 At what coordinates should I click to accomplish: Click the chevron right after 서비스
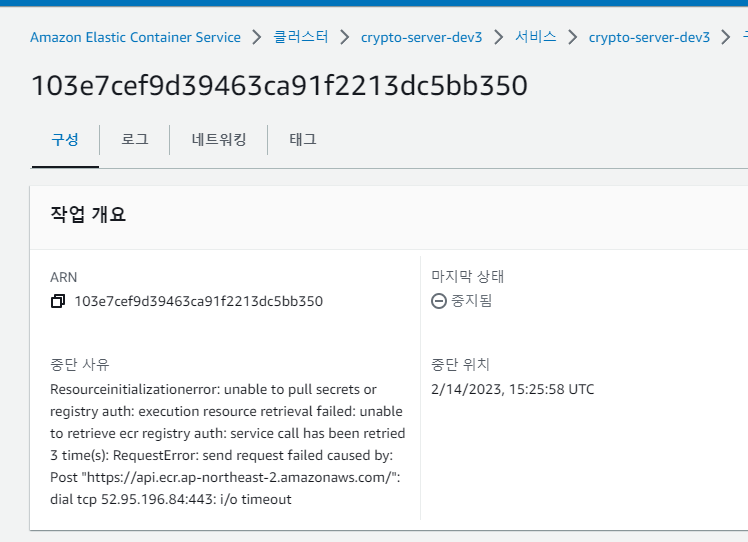coord(573,38)
